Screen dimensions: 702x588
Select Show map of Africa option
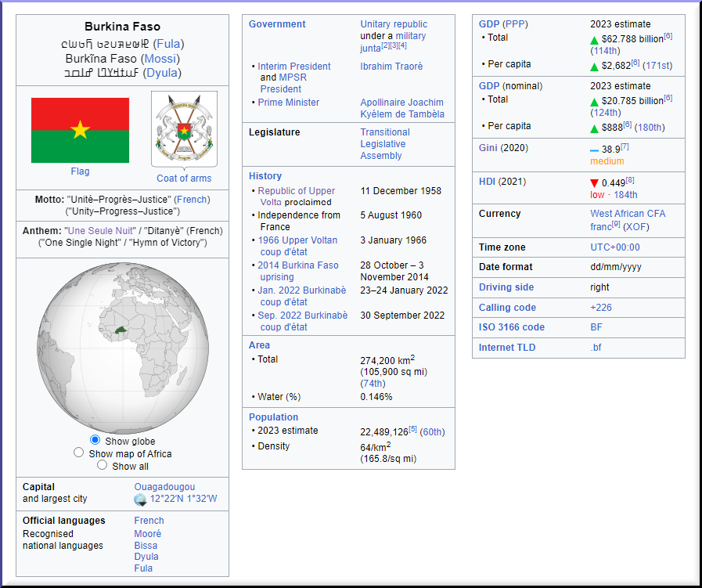click(x=78, y=453)
